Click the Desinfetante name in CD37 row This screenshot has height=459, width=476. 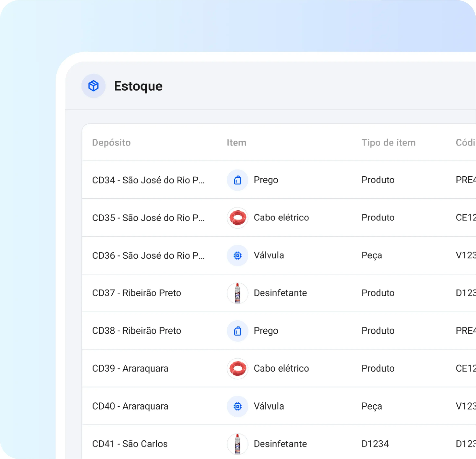coord(280,293)
